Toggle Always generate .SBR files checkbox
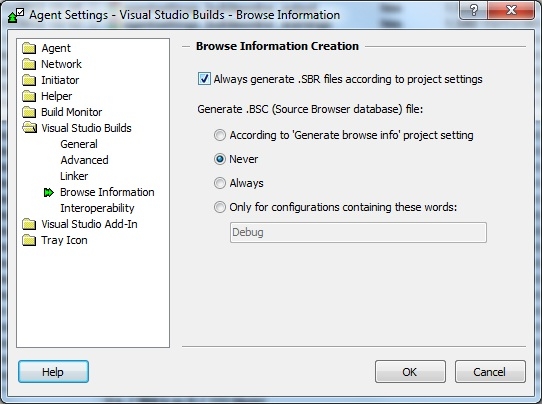Image resolution: width=542 pixels, height=405 pixels. coord(204,79)
